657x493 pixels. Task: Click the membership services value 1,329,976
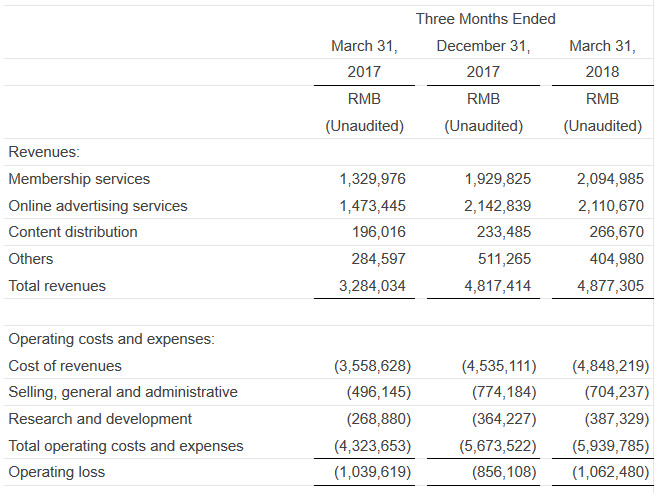[373, 179]
